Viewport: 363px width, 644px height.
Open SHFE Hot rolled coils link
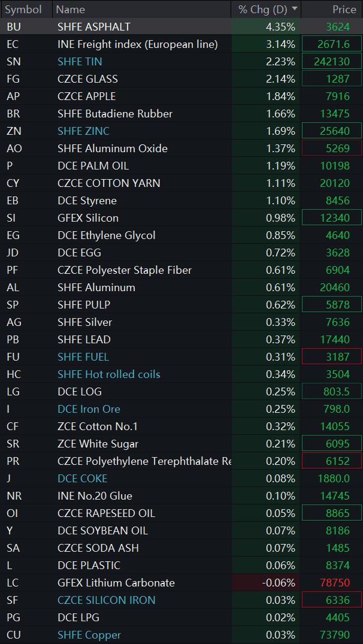pos(109,374)
